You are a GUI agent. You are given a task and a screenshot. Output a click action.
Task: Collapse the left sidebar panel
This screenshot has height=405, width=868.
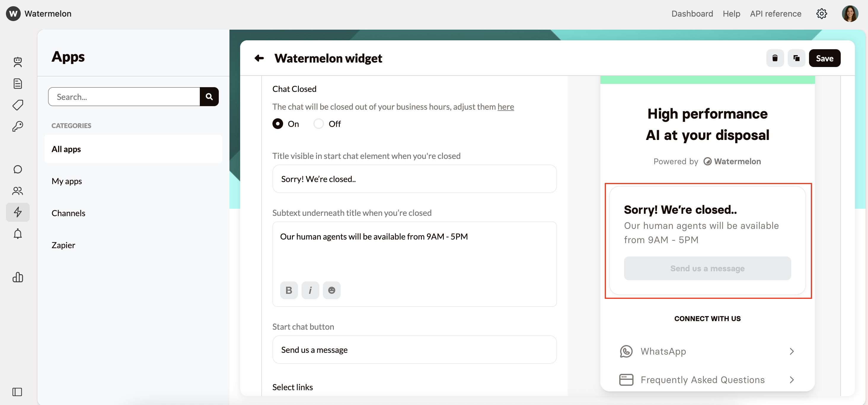[x=17, y=392]
